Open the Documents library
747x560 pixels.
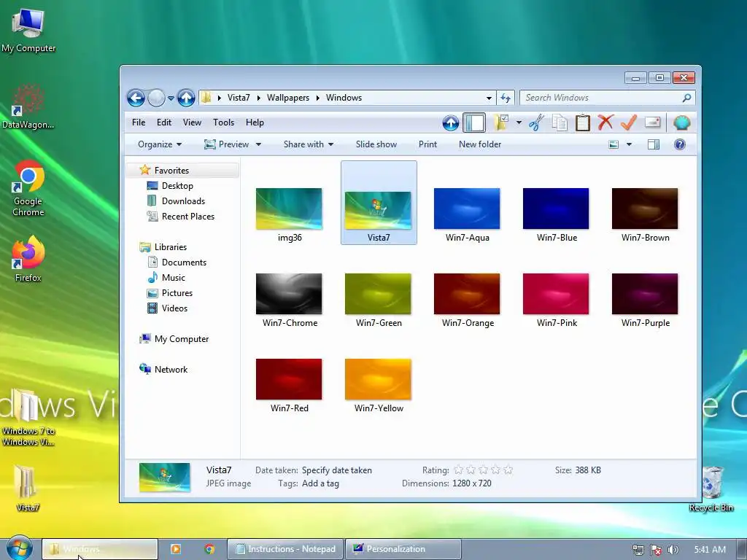tap(184, 262)
